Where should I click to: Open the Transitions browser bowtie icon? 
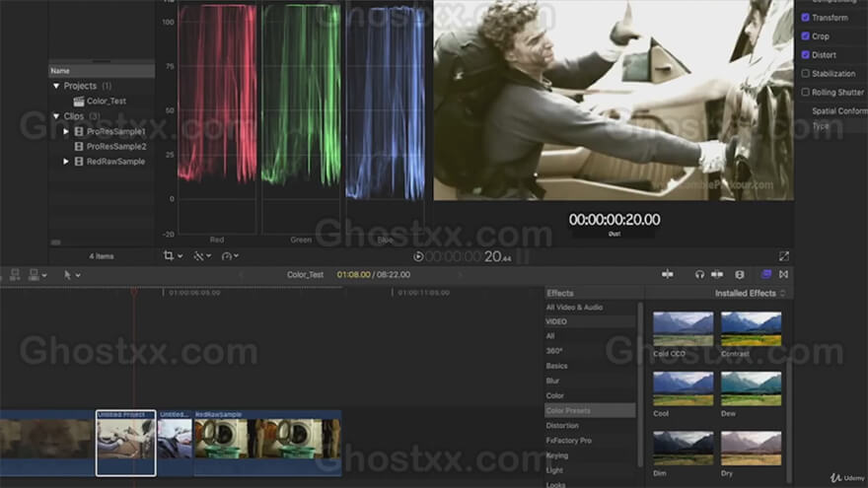pyautogui.click(x=784, y=274)
